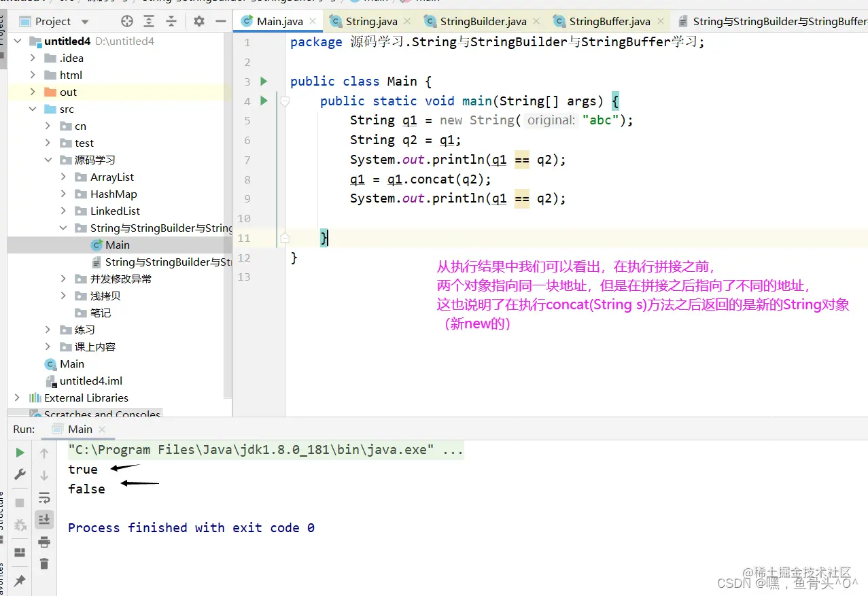Expand External Libraries node
The image size is (868, 596).
coord(17,398)
